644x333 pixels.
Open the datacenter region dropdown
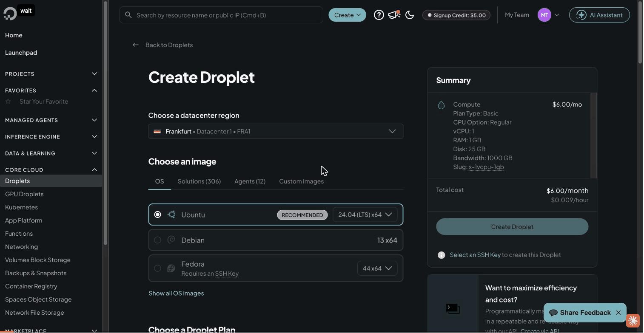pos(276,131)
